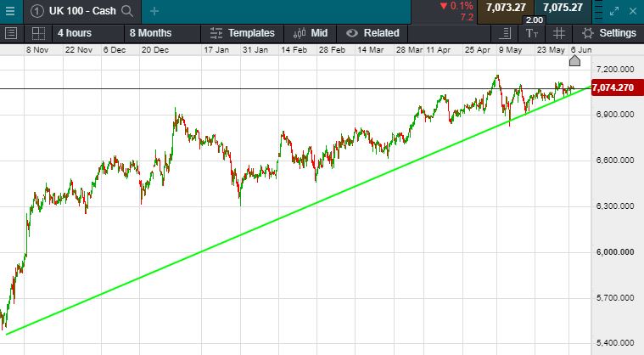Click the 0.1% change indicator
This screenshot has width=644, height=355.
[x=456, y=6]
